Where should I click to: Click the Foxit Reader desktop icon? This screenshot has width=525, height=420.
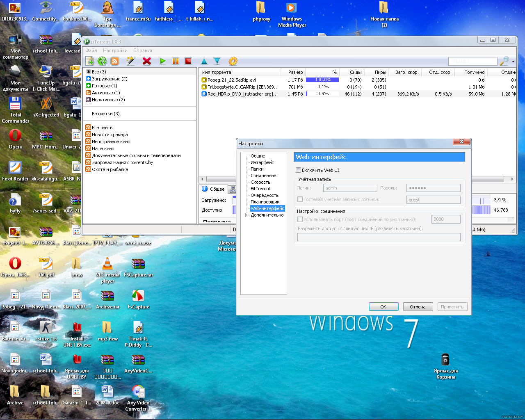[x=15, y=171]
